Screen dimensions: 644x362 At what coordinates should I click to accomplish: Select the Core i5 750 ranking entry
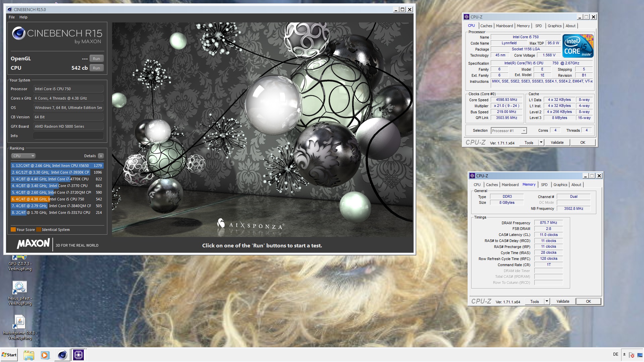point(57,199)
